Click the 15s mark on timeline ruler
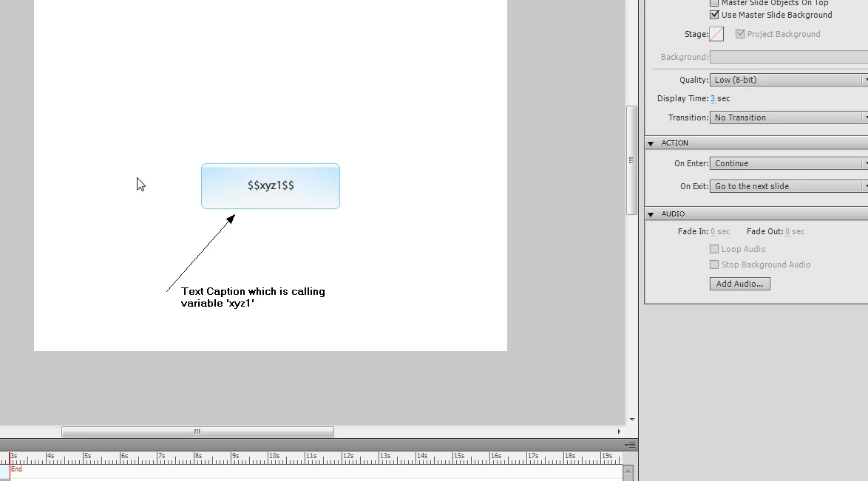Image resolution: width=868 pixels, height=481 pixels. coord(458,456)
